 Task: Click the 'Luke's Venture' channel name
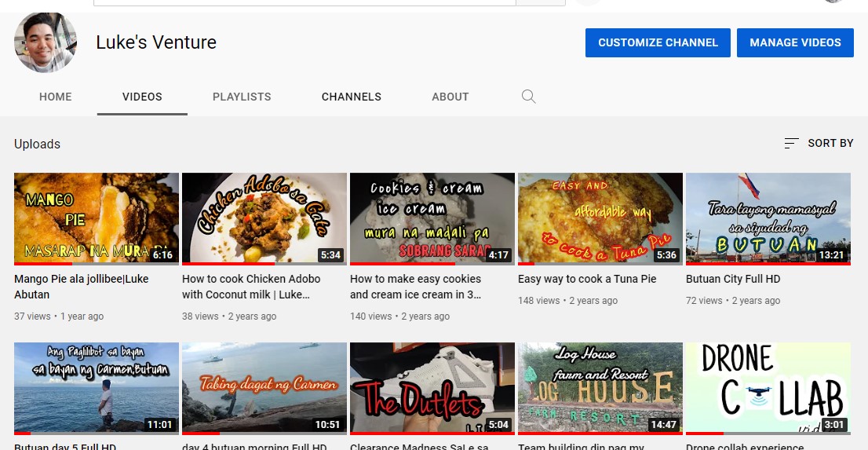pos(156,42)
